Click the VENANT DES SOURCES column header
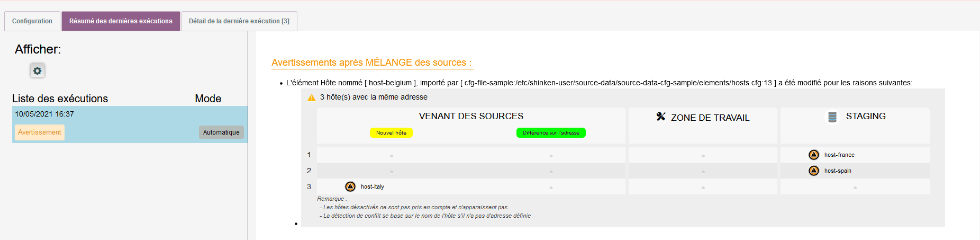This screenshot has height=240, width=980. (471, 116)
